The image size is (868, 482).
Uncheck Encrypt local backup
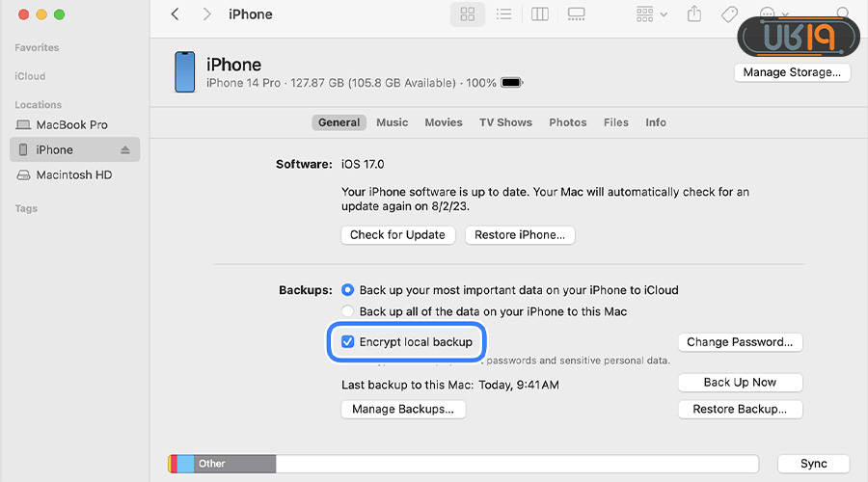click(348, 342)
